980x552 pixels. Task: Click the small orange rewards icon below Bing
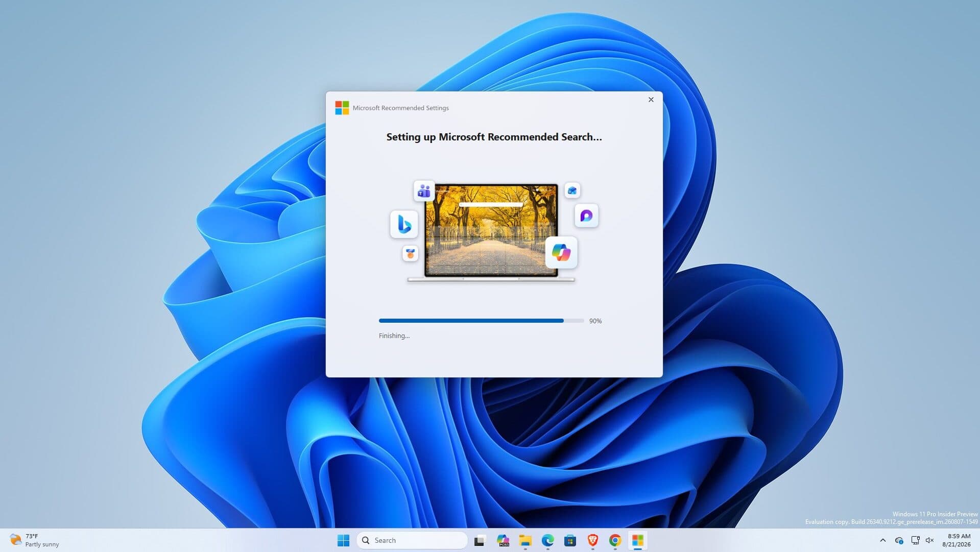point(410,254)
